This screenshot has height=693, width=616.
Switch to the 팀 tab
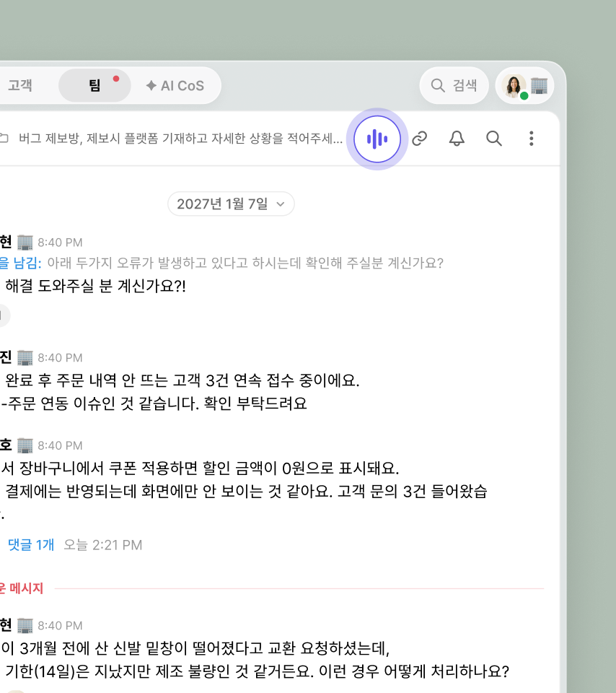pos(95,85)
